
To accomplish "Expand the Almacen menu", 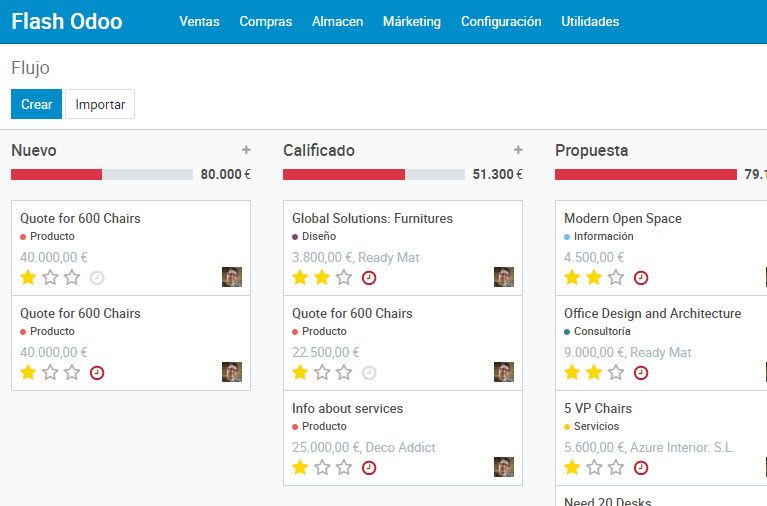I will click(x=338, y=21).
